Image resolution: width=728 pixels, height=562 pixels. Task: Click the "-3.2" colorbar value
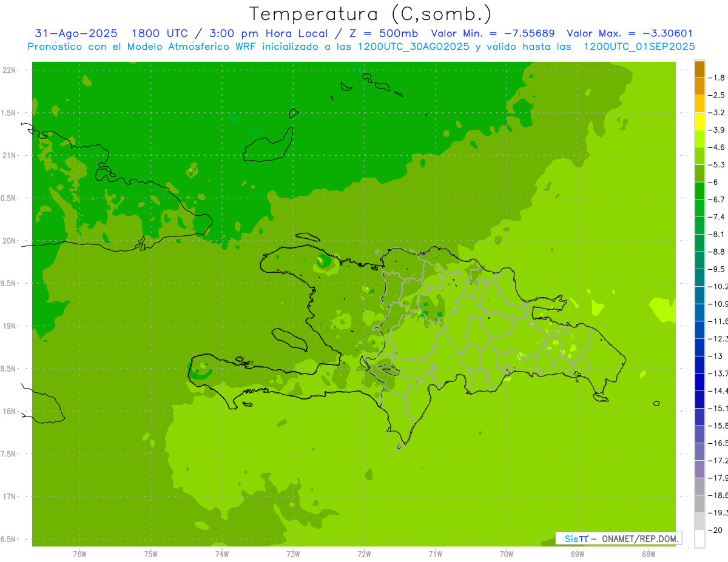[x=717, y=113]
